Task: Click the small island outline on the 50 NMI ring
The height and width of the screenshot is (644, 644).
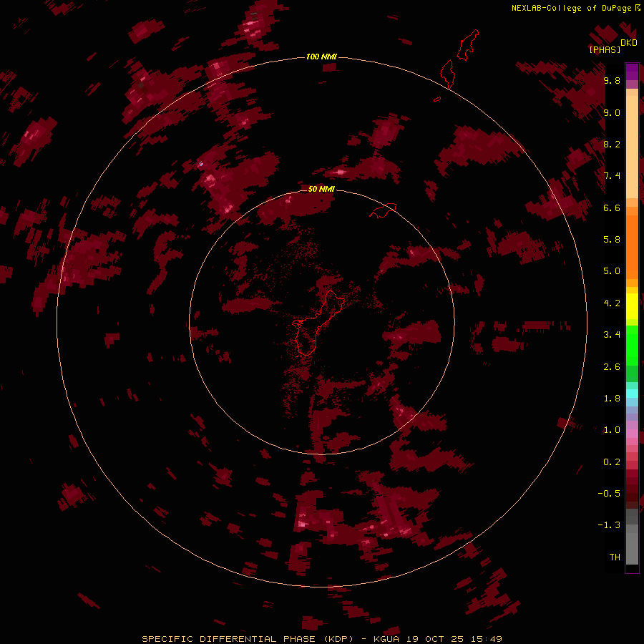Action: 383,210
